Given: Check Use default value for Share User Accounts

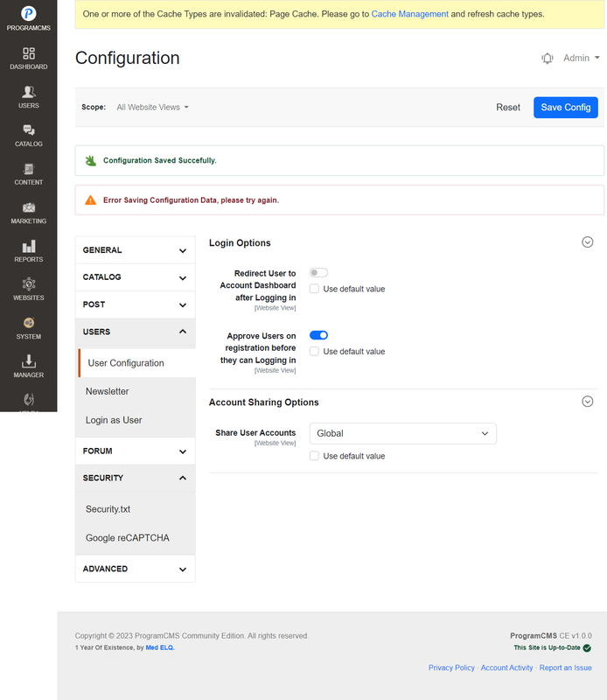Looking at the screenshot, I should pyautogui.click(x=314, y=456).
